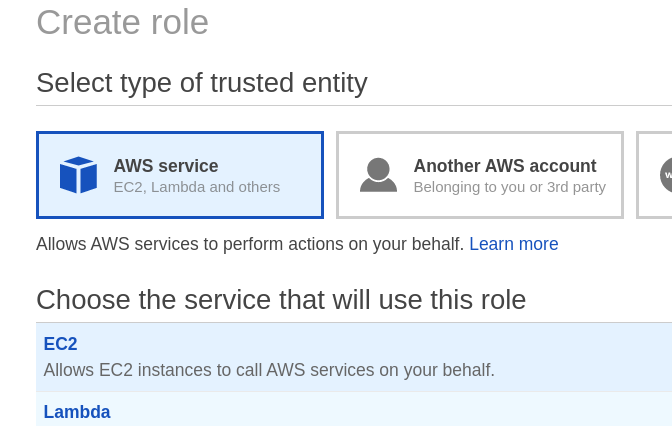Click the 'Select type of trusted entity' heading
672x426 pixels.
(202, 83)
